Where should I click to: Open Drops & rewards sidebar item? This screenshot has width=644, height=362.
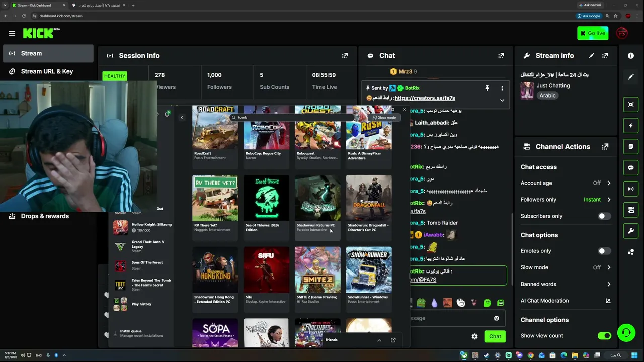click(48, 216)
